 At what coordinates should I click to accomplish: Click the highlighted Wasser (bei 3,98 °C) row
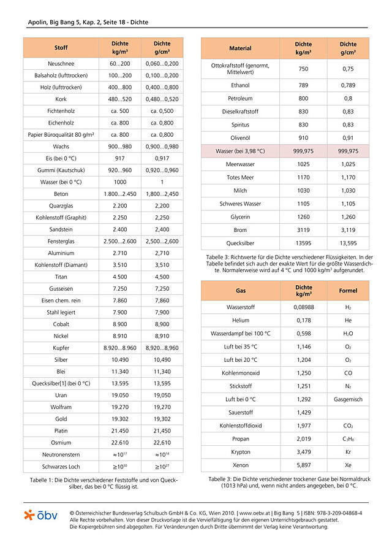pos(285,151)
